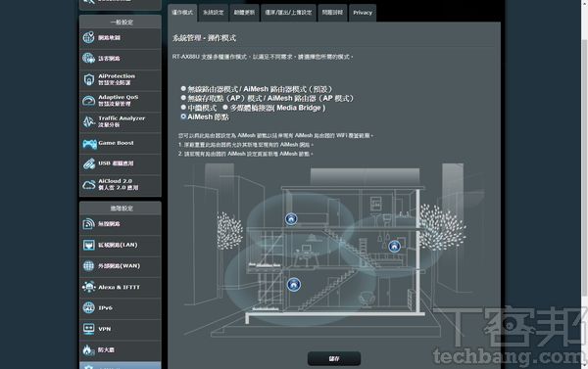Open the IPv6 settings icon

pyautogui.click(x=89, y=308)
